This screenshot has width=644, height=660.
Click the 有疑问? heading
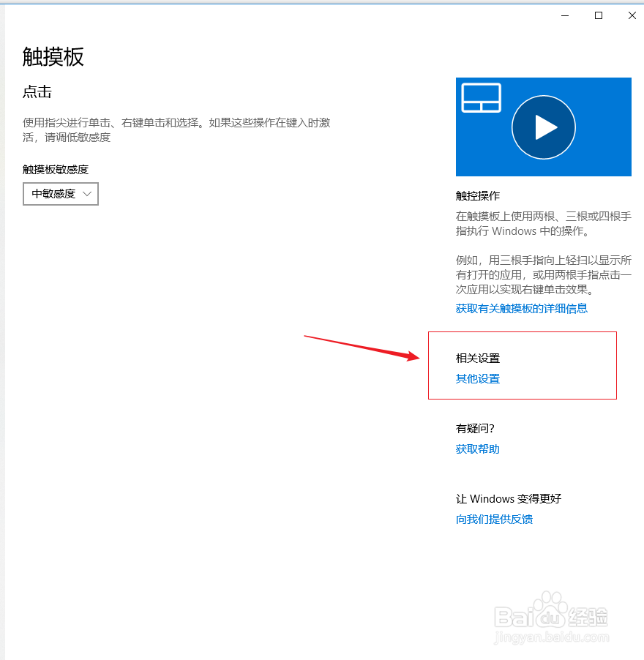click(474, 428)
